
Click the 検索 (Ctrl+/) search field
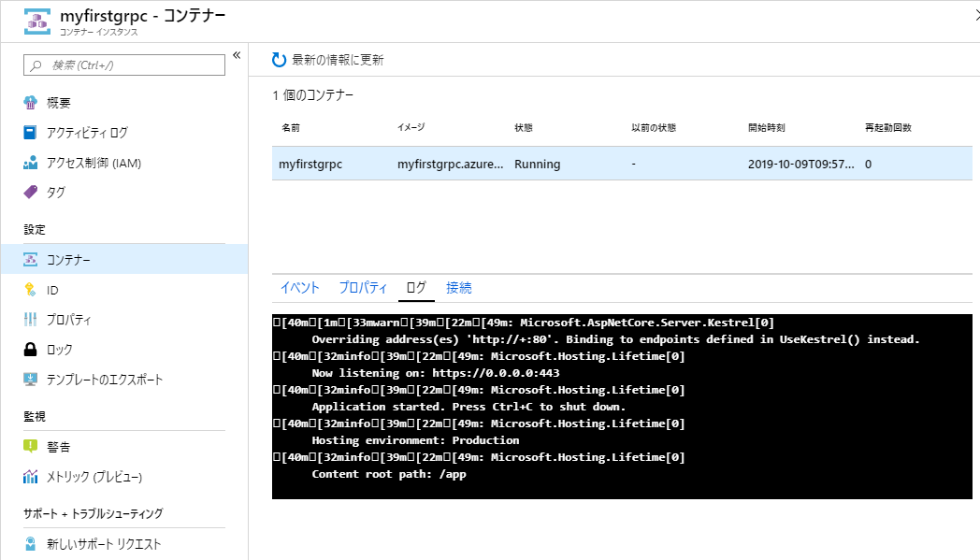122,65
